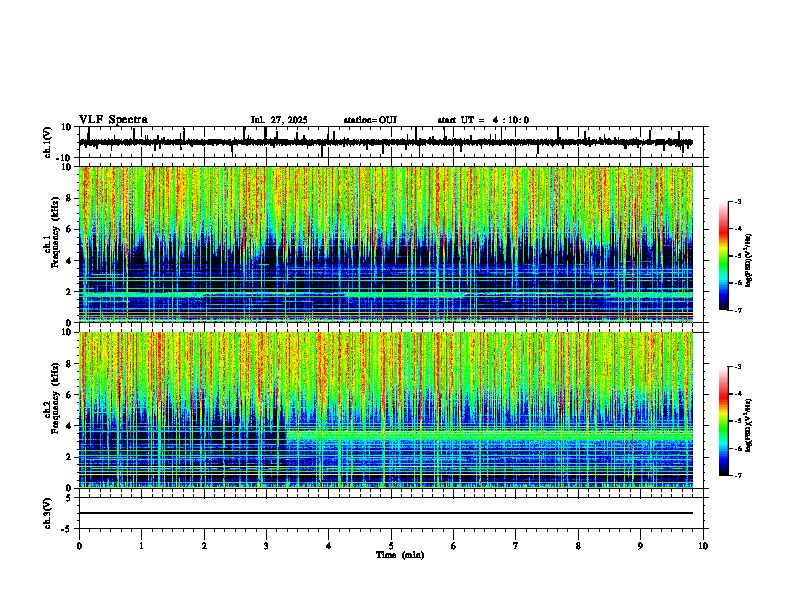Click the green line below 2 kHz in ch.1 spectrogram
Screen dimensions: 792x612
pos(386,294)
